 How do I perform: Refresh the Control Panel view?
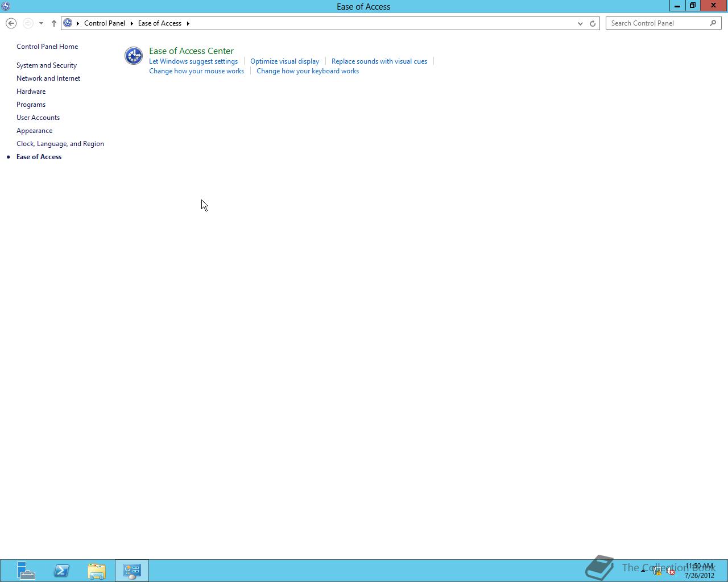(593, 23)
